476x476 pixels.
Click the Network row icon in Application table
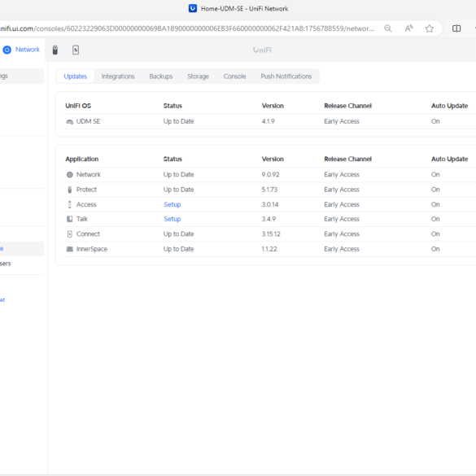[x=69, y=175]
